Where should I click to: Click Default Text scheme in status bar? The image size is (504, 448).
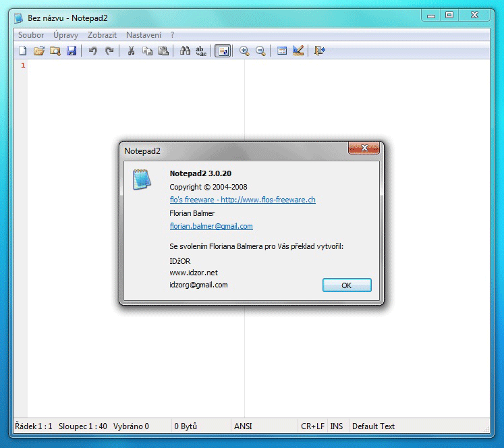373,426
